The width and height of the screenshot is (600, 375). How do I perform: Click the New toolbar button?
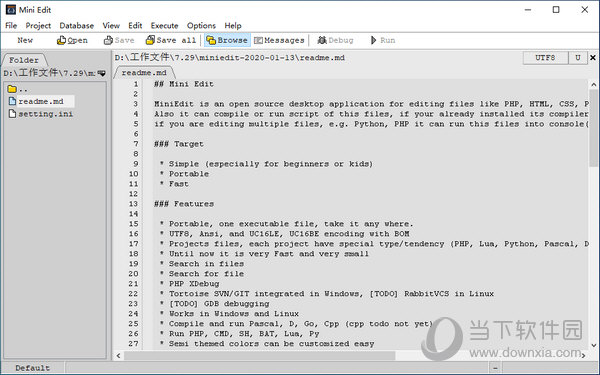pos(25,40)
